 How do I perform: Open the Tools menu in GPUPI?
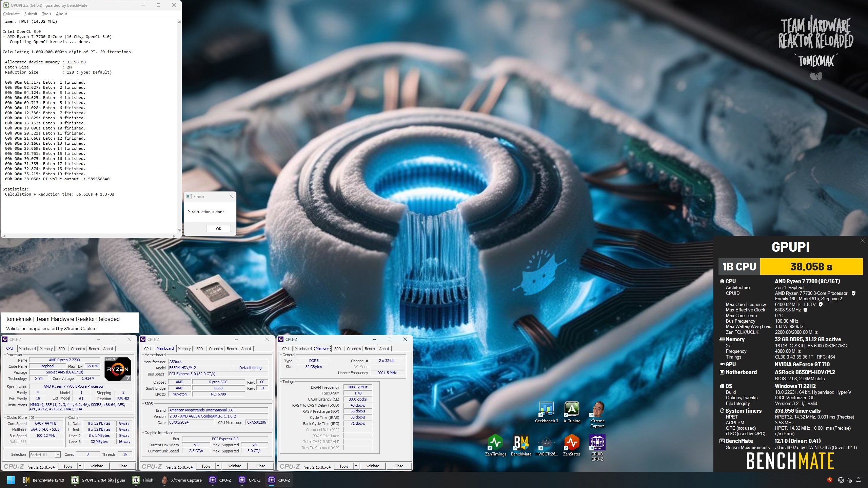pyautogui.click(x=46, y=14)
